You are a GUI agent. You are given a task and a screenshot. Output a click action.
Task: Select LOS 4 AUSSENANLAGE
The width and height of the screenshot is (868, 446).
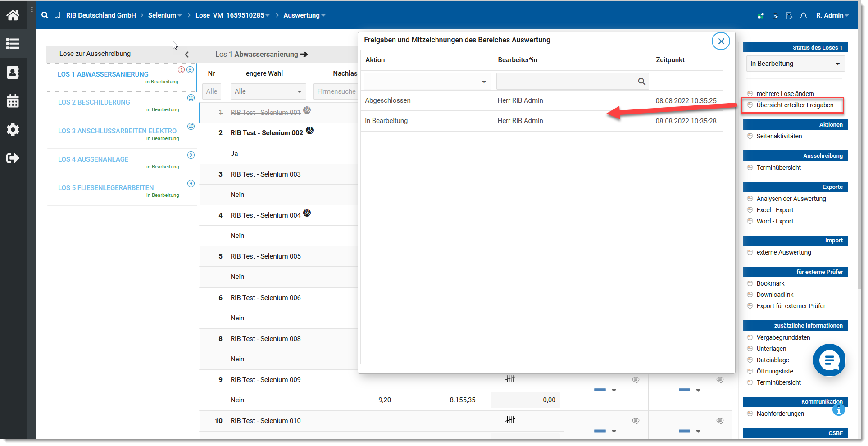(93, 159)
